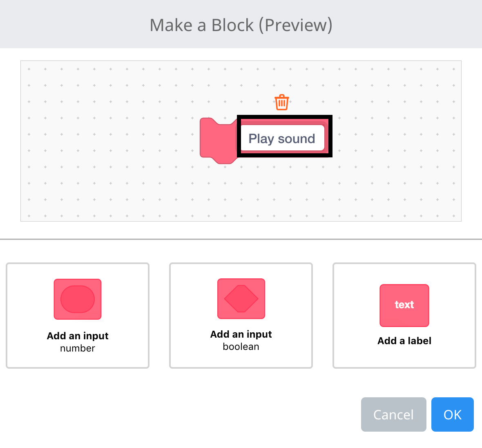Click the rounded oval inside the number card

(x=78, y=299)
